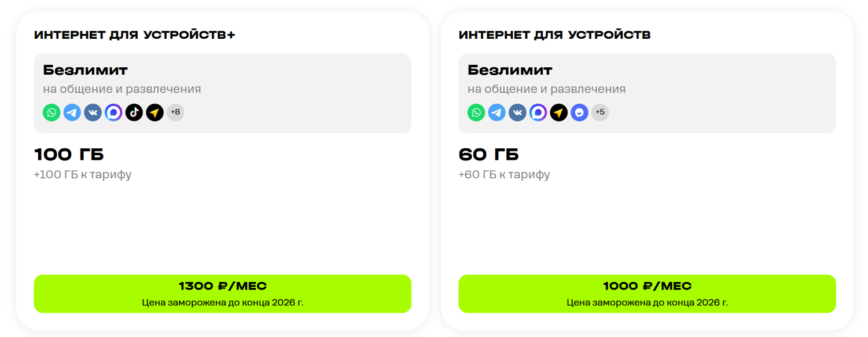
Task: Click the VK icon in the 1300 ₽ plan
Action: coord(93,112)
